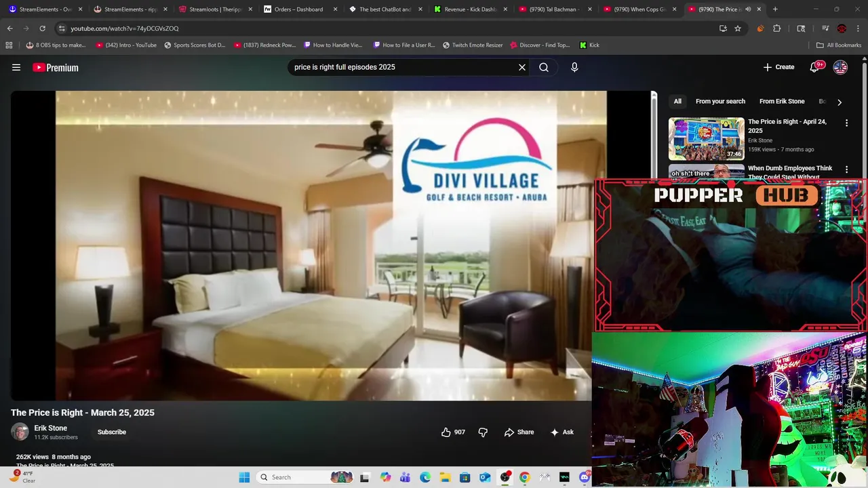
Task: Open the Apps grid in bookmarks bar
Action: click(x=9, y=45)
